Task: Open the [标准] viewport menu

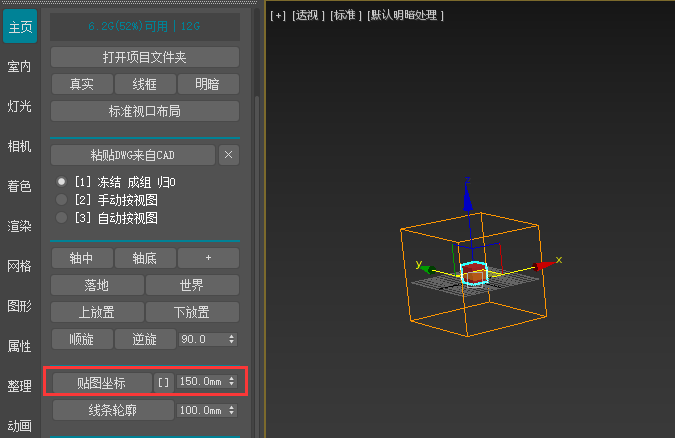Action: pos(346,16)
